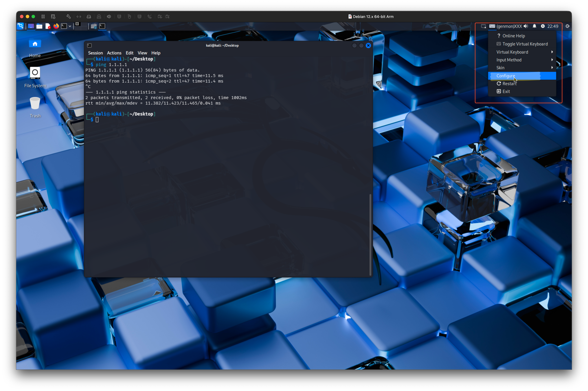Click the VMware snapshot icon

click(x=53, y=17)
